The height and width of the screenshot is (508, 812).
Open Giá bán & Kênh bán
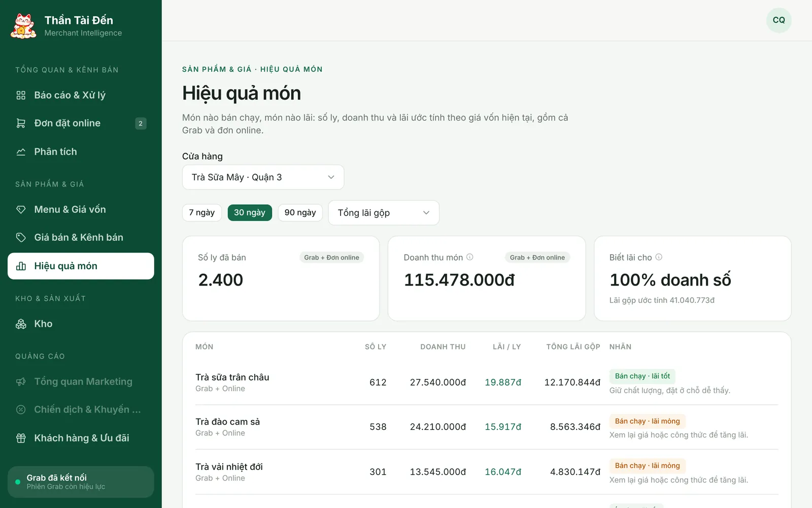pyautogui.click(x=81, y=237)
